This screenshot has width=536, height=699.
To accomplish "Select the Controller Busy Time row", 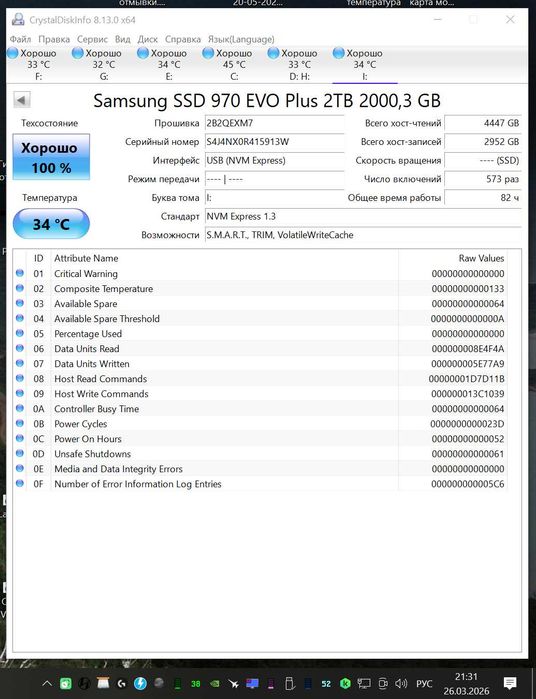I will coord(260,409).
